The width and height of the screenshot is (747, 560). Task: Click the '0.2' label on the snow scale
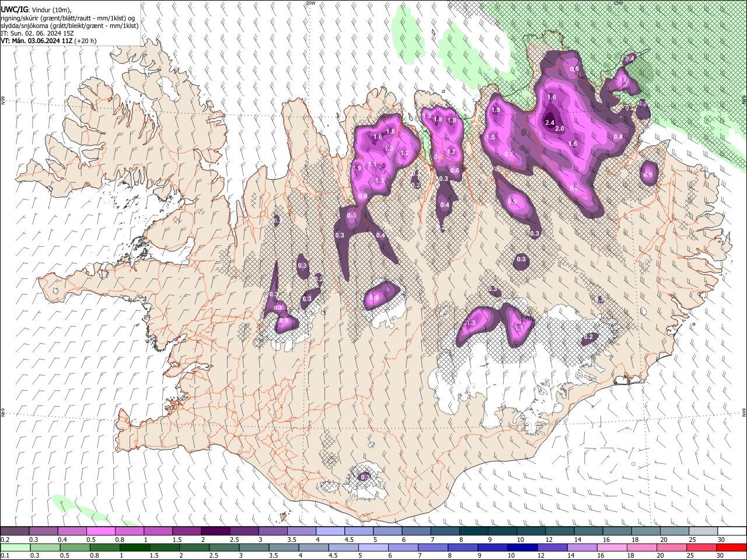point(5,540)
